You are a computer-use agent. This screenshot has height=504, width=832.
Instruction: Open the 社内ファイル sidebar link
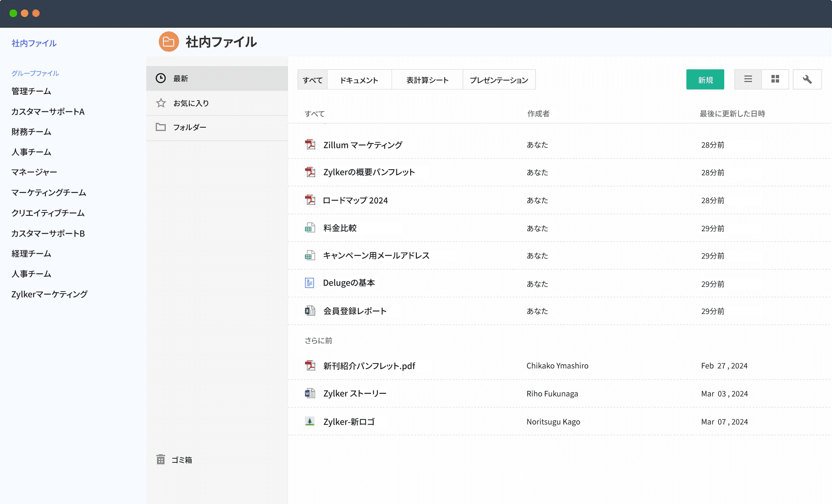point(34,43)
